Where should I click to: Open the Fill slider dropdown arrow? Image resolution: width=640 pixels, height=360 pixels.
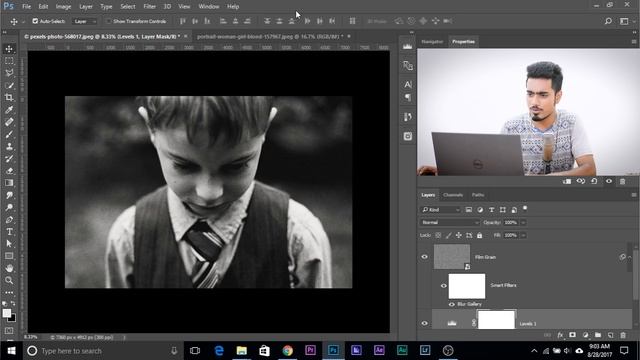[523, 236]
